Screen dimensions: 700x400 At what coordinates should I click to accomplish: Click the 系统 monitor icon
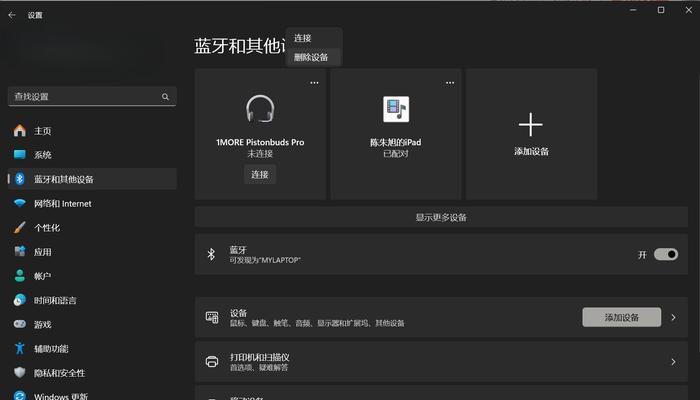pyautogui.click(x=20, y=154)
